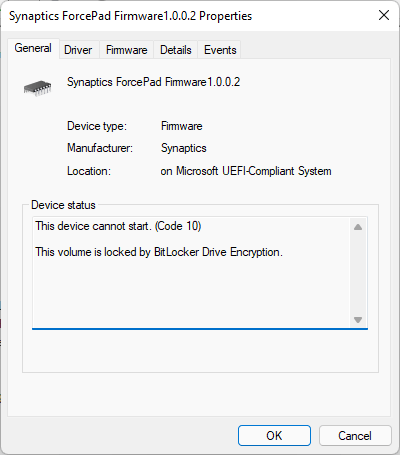Click the "Device type:" label
The width and height of the screenshot is (400, 455).
pyautogui.click(x=97, y=126)
